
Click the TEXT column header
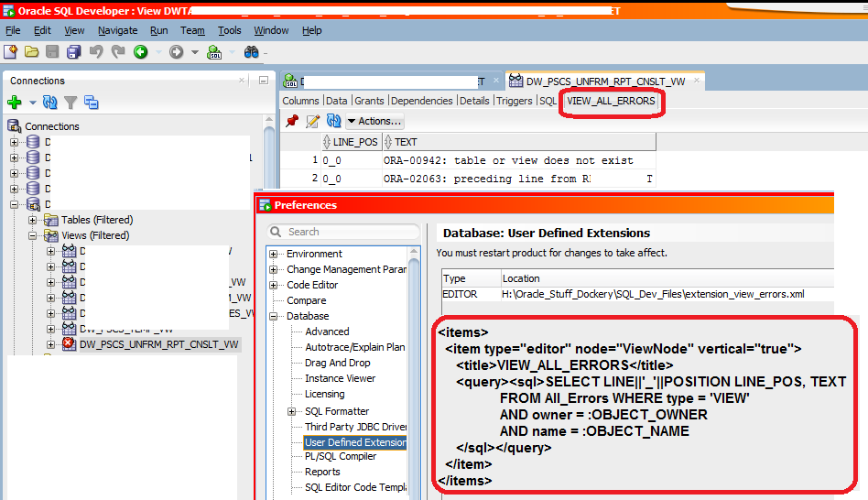pyautogui.click(x=519, y=142)
